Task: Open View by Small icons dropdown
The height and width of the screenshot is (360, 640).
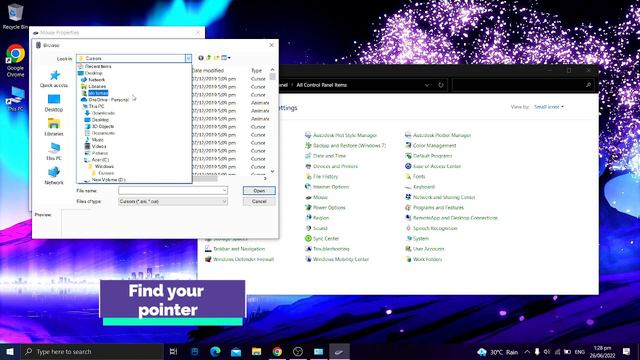Action: (x=549, y=107)
